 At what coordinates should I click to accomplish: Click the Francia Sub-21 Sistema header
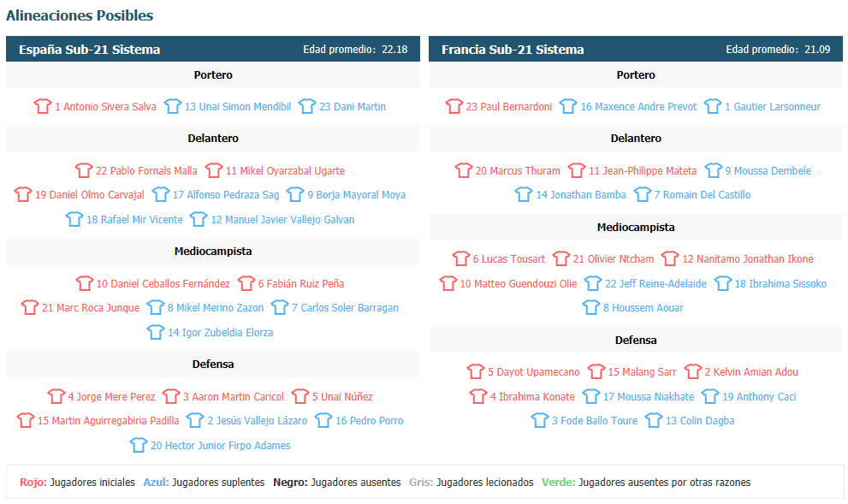pos(513,50)
